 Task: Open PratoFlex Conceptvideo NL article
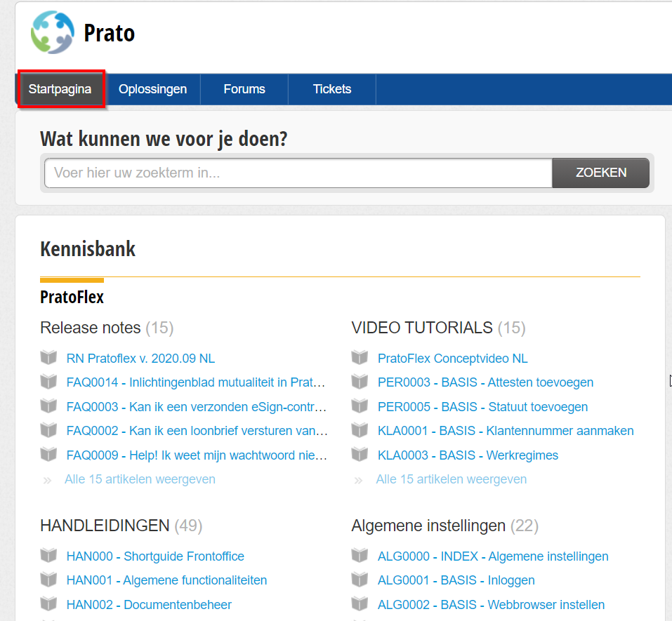453,359
